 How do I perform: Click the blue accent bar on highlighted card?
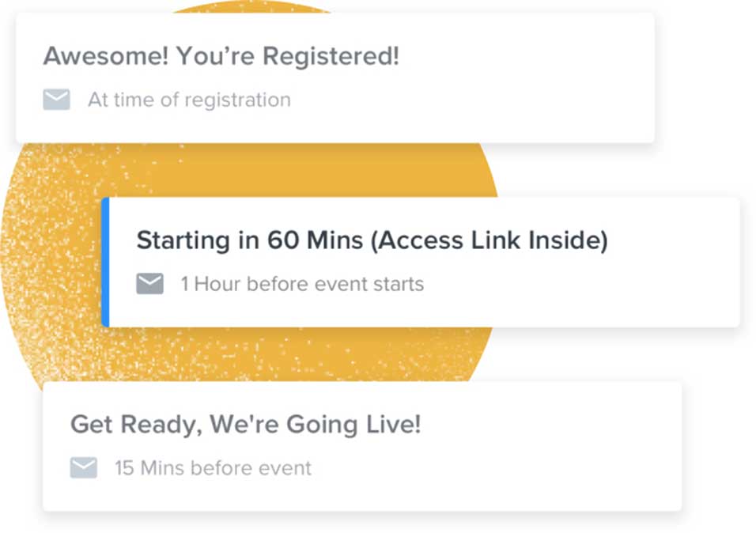click(106, 262)
